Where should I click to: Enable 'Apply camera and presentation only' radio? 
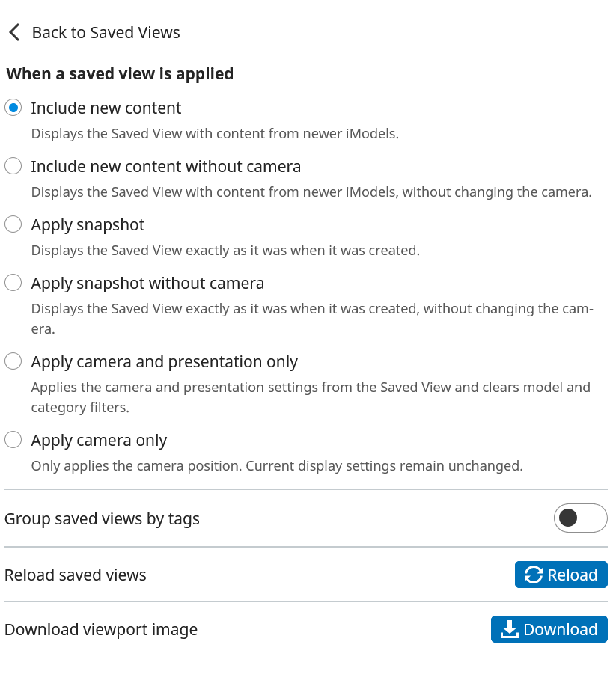pos(13,361)
